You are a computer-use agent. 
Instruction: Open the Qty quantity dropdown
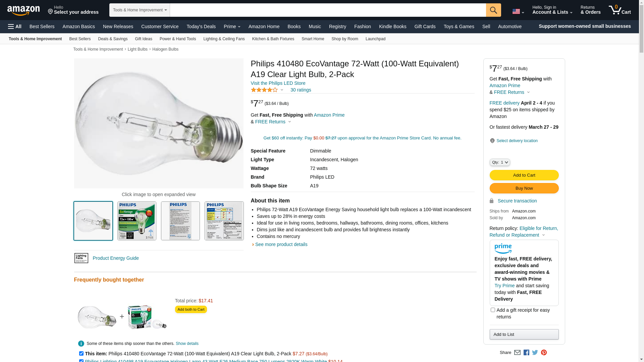click(x=500, y=162)
